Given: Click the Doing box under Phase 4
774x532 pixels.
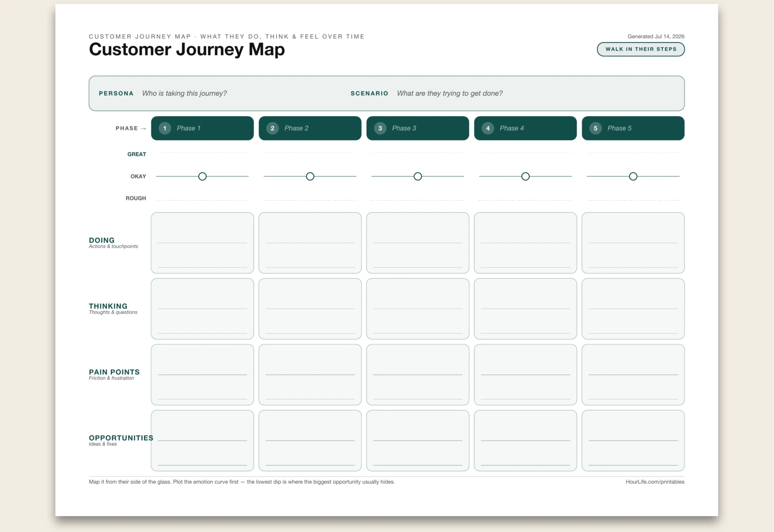Looking at the screenshot, I should (525, 243).
